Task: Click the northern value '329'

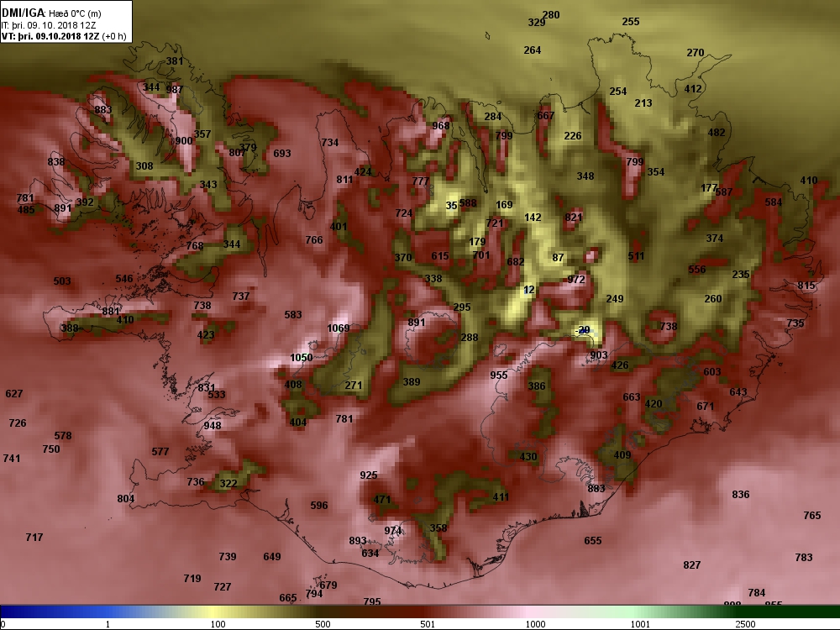Action: (x=536, y=22)
